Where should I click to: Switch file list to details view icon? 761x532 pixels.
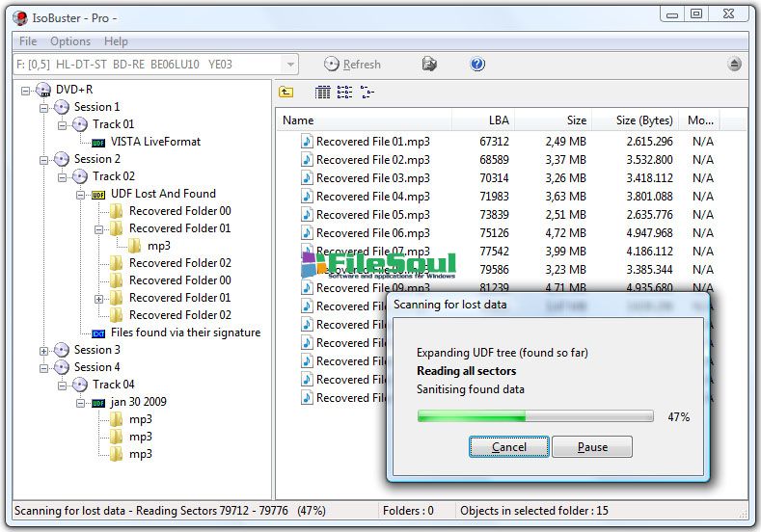[x=323, y=93]
